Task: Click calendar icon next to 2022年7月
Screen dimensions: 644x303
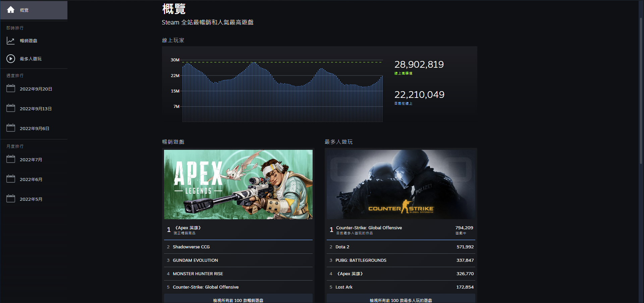Action: coord(11,159)
